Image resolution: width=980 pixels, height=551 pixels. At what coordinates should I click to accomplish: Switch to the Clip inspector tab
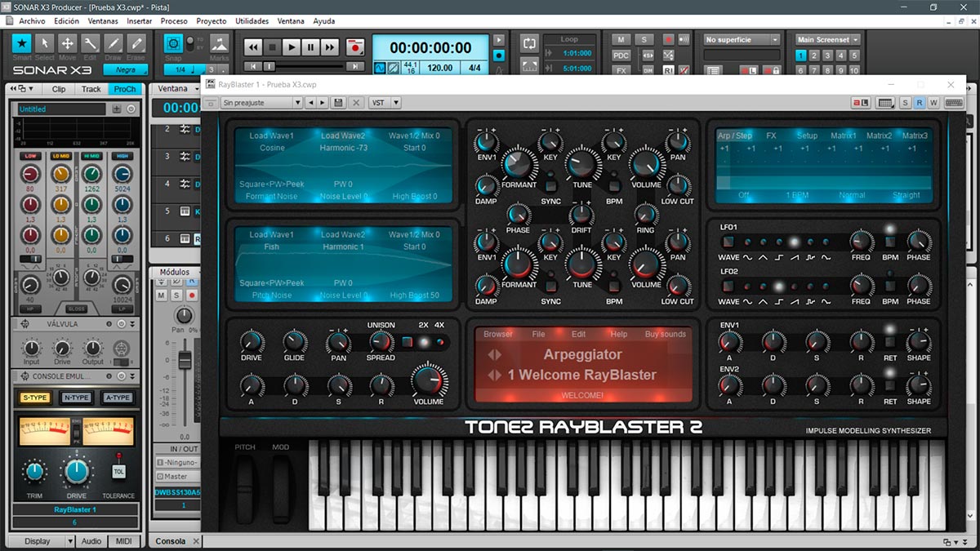coord(59,89)
